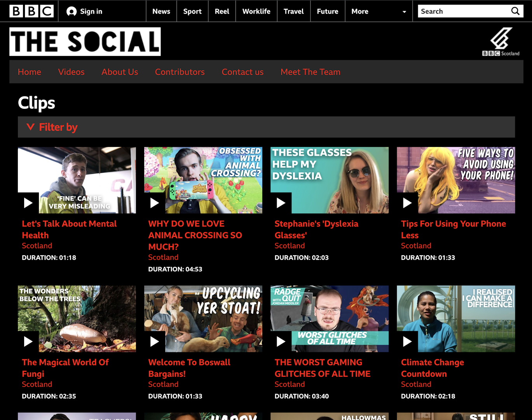
Task: Click the mental health clip thumbnail
Action: [77, 180]
